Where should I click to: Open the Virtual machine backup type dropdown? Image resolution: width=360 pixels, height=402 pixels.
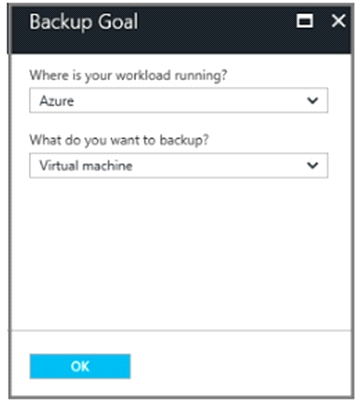[179, 165]
